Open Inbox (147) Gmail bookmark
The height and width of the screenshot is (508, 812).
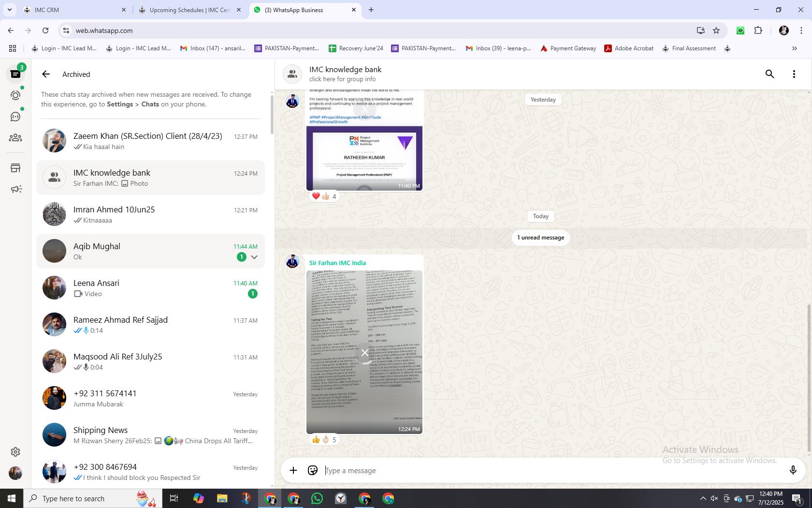tap(213, 48)
